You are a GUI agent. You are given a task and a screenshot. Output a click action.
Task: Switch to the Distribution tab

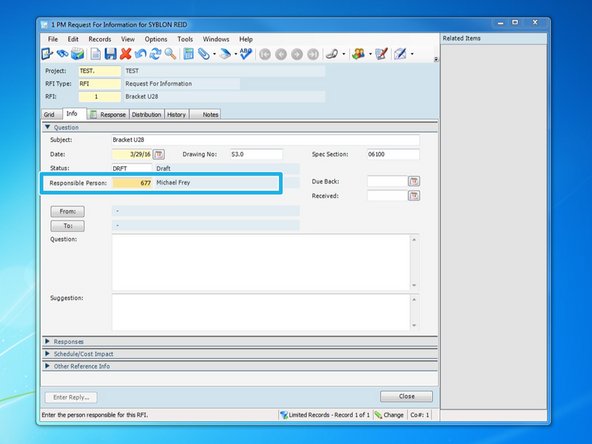[x=146, y=114]
